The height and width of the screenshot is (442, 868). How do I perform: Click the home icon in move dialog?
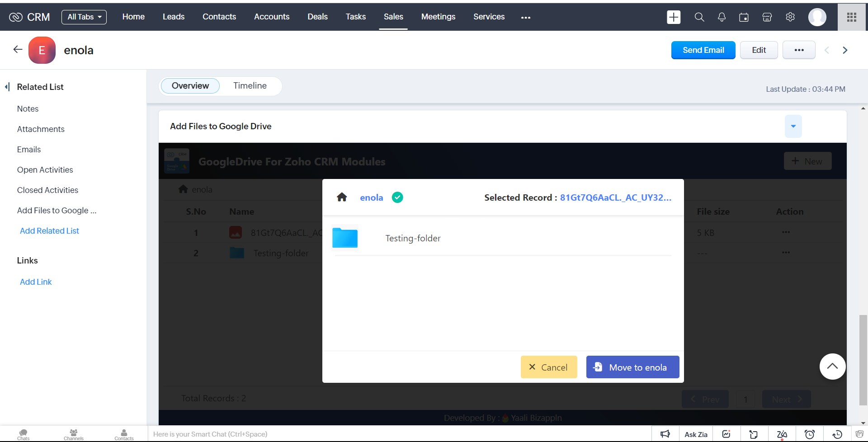pos(342,197)
